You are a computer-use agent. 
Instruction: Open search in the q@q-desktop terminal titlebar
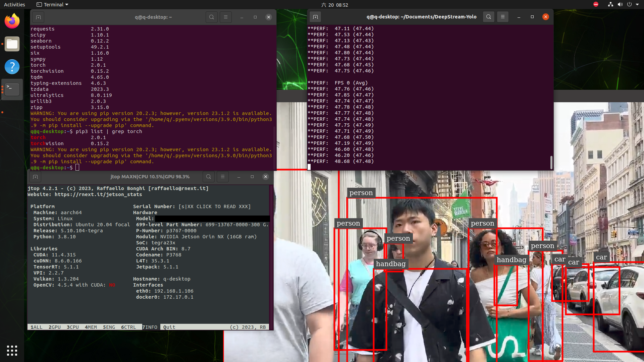[211, 17]
